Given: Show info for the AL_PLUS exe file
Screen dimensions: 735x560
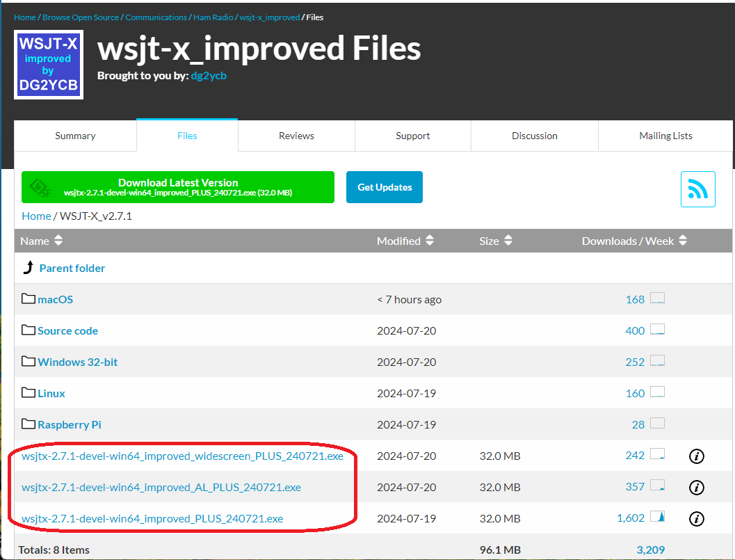Looking at the screenshot, I should click(697, 487).
